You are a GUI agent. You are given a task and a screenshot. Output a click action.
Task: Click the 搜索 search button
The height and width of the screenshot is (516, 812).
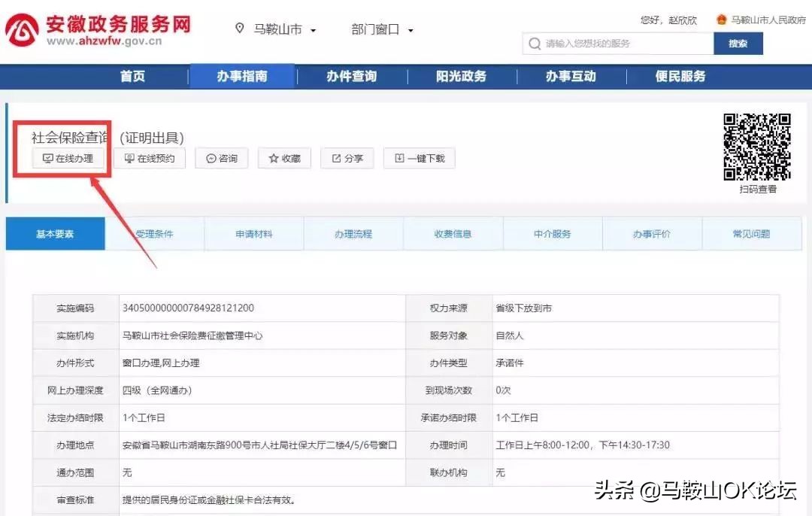(738, 44)
